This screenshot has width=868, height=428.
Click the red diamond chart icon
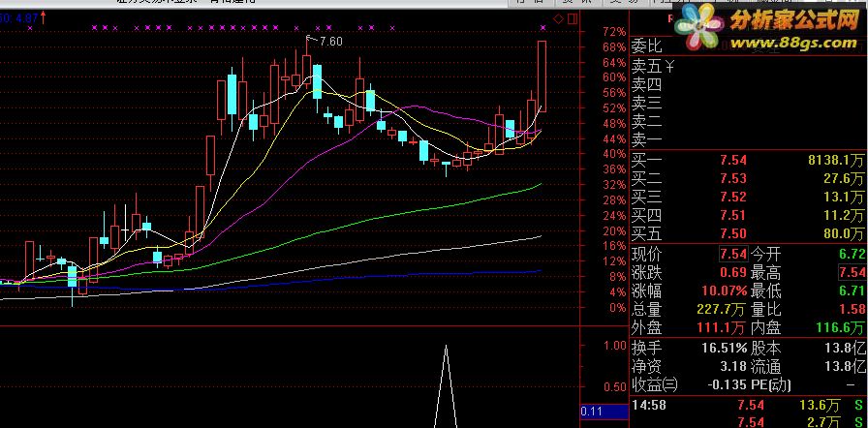(559, 19)
